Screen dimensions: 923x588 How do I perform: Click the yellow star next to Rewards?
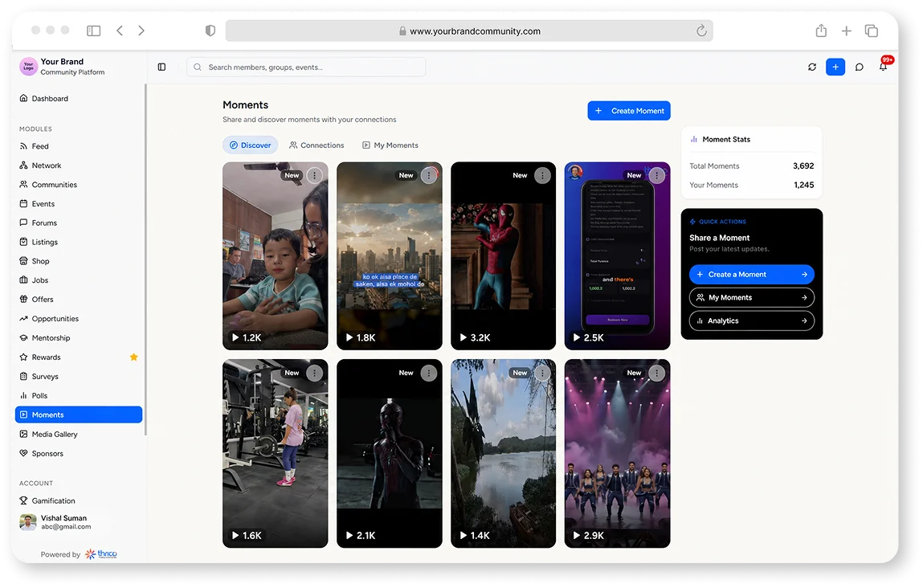133,357
